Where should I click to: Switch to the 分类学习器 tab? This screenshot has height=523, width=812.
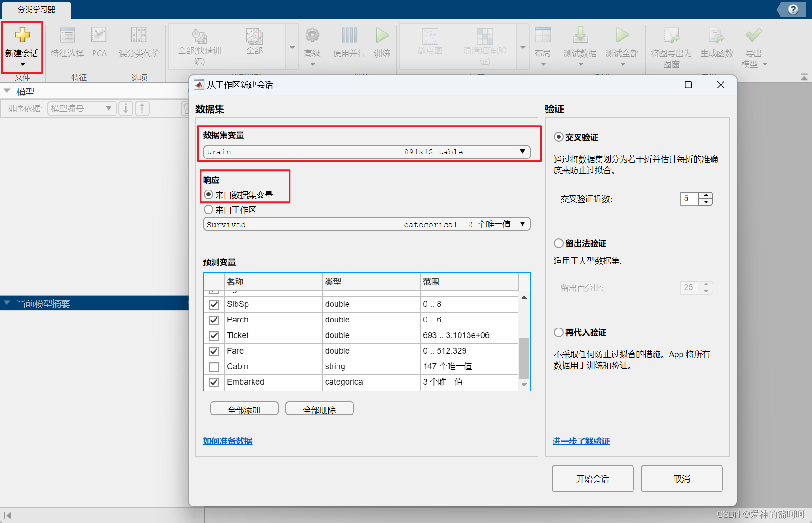click(36, 10)
